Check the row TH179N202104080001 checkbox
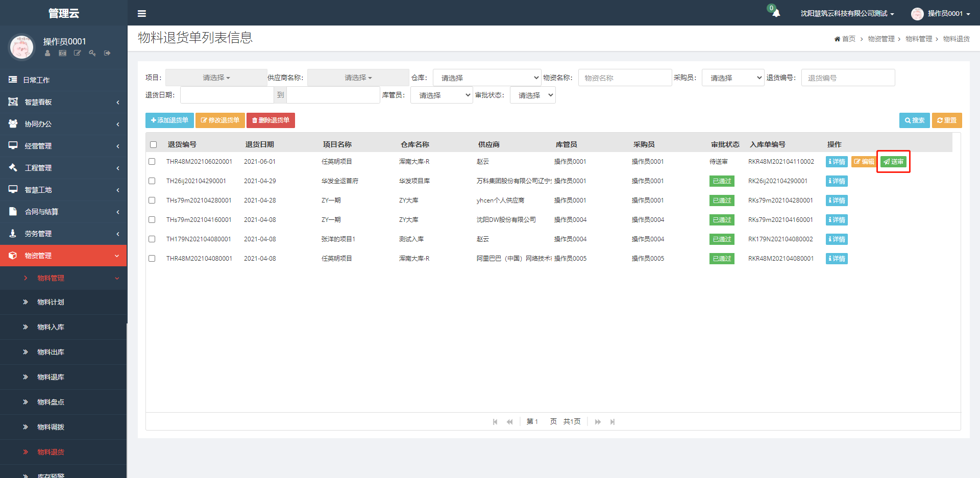 pos(152,239)
